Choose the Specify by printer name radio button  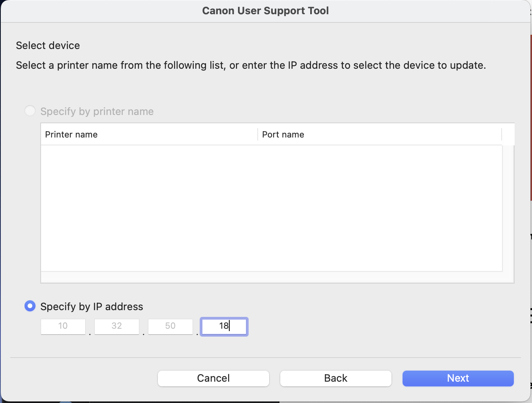30,111
